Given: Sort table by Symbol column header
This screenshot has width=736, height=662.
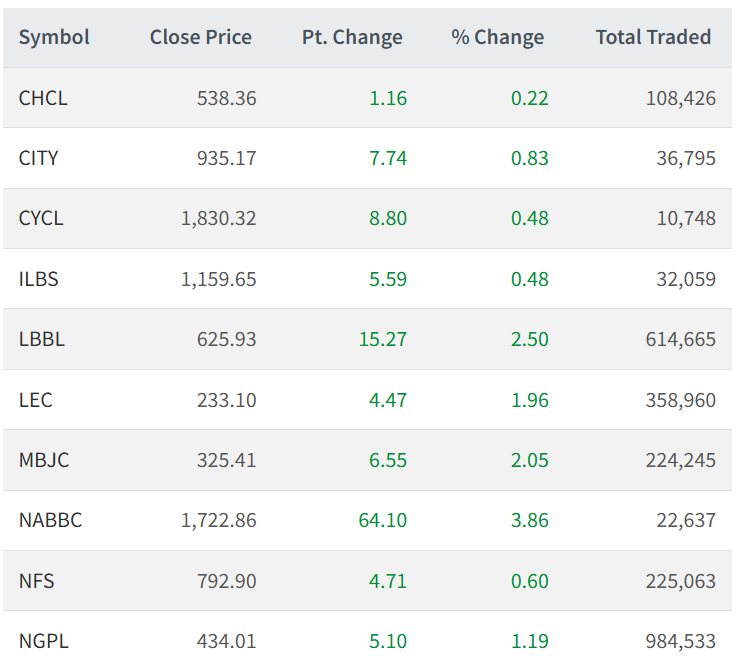Looking at the screenshot, I should (x=54, y=37).
